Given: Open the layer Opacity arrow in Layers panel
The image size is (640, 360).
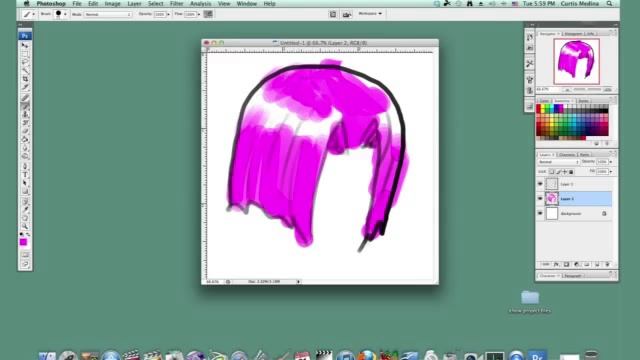Looking at the screenshot, I should pyautogui.click(x=611, y=162).
